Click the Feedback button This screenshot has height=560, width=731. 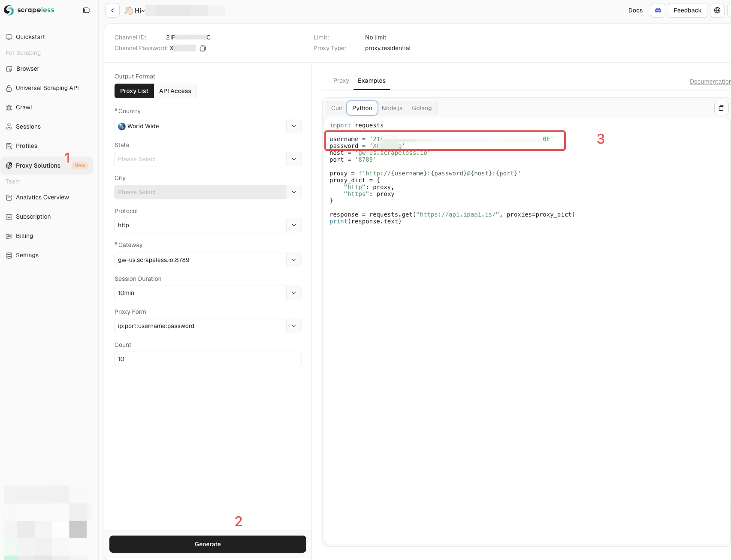687,10
